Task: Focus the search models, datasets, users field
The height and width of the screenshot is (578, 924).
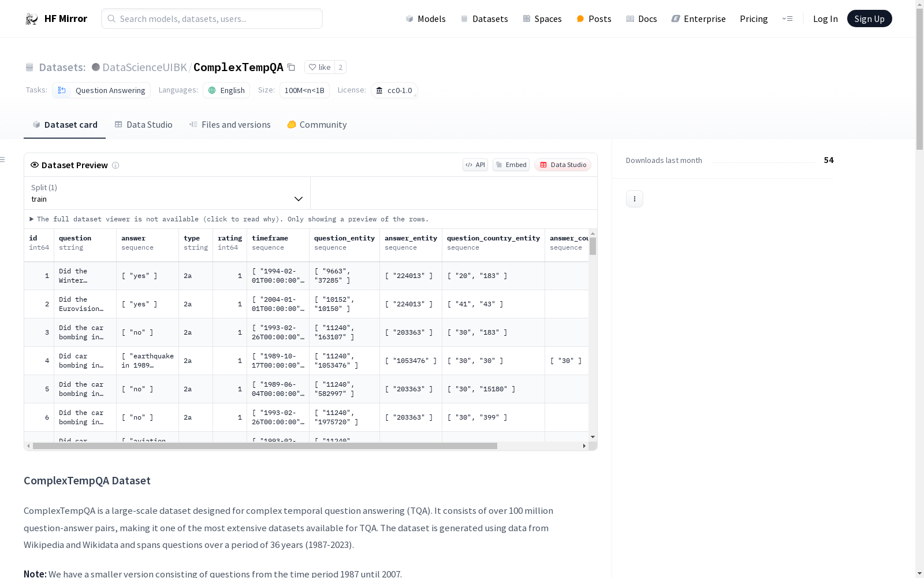Action: point(212,18)
